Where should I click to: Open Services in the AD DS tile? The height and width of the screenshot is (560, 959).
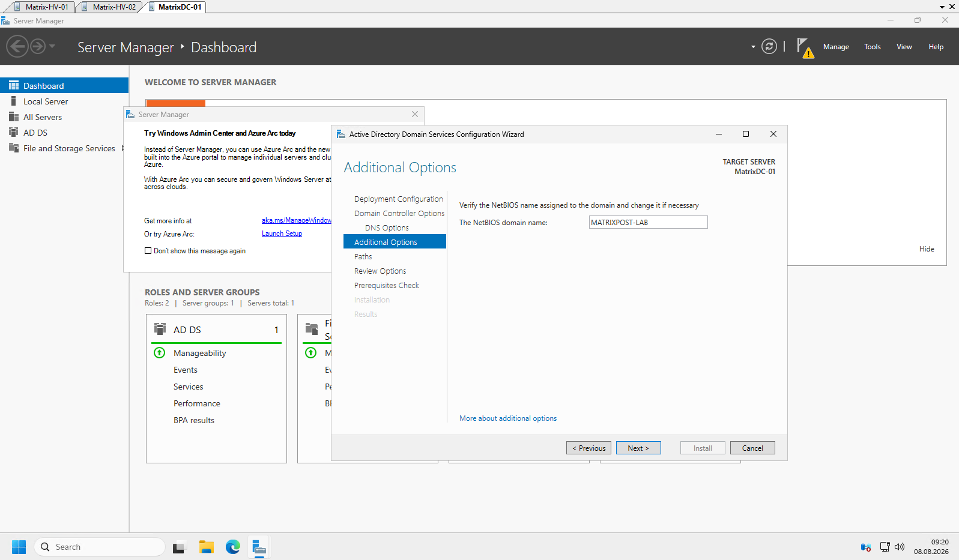click(x=189, y=387)
